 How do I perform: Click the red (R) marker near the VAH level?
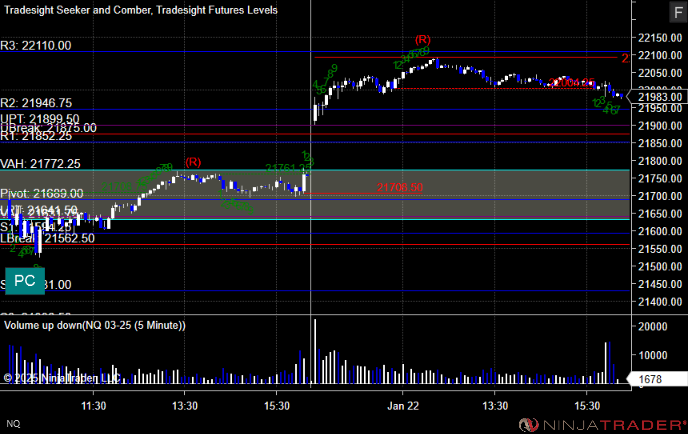[x=193, y=162]
